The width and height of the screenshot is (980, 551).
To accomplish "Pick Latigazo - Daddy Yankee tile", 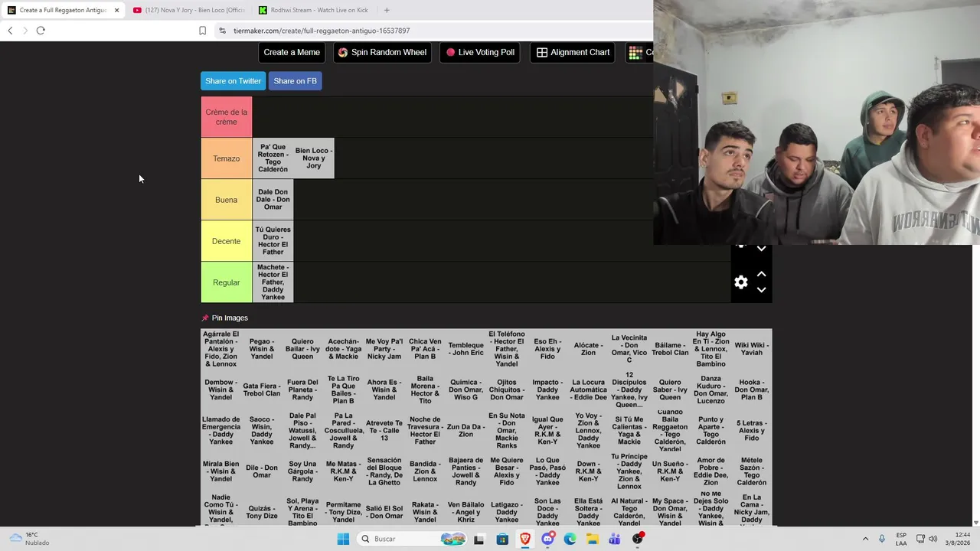I will coord(507,512).
